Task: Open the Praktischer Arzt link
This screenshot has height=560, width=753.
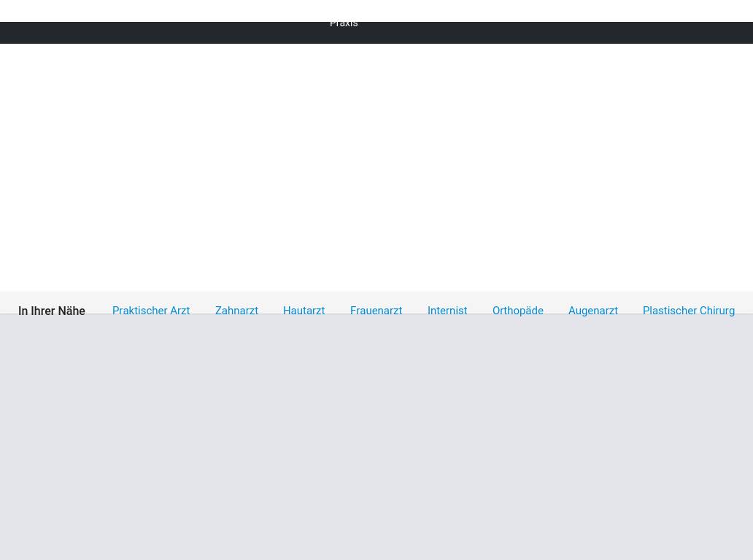Action: pos(150,311)
